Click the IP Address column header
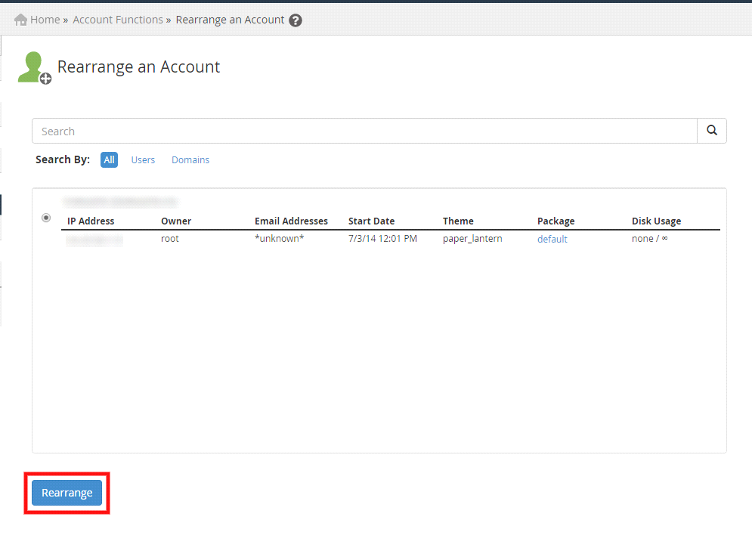Viewport: 752px width, 560px height. [91, 221]
